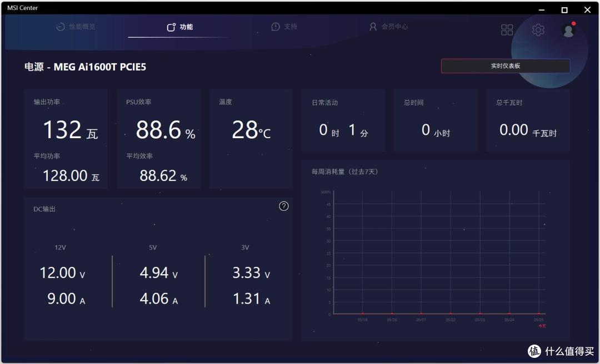
Task: Click the 输出功率 label
Action: 47,102
